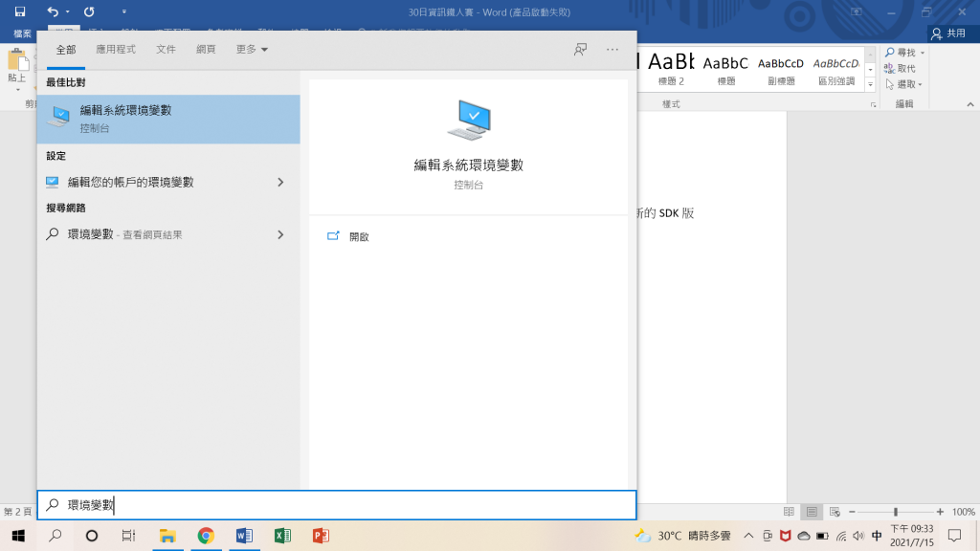The width and height of the screenshot is (980, 551).
Task: Open Cortana from the taskbar
Action: point(92,536)
